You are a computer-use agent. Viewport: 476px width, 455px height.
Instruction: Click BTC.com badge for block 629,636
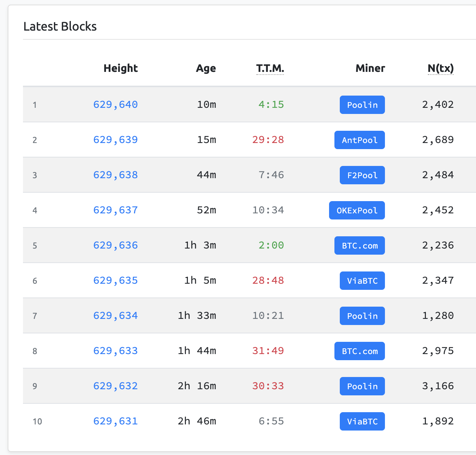pos(360,245)
